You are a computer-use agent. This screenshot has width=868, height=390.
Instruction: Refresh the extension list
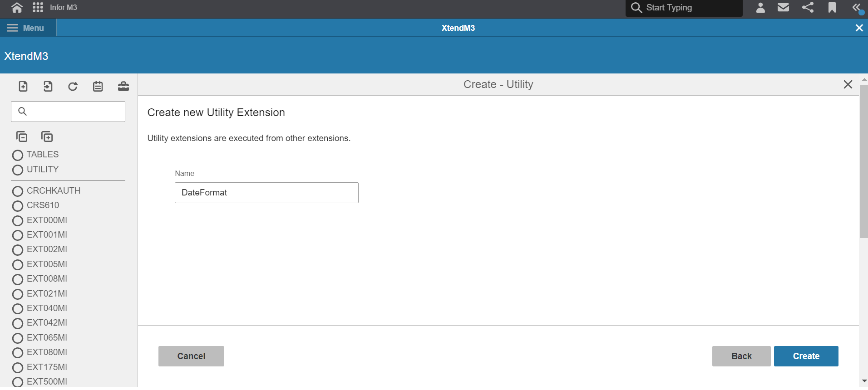(x=73, y=86)
